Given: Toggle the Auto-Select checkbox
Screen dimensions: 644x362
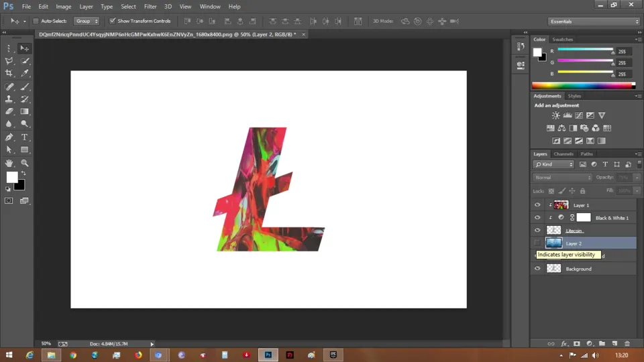Looking at the screenshot, I should [36, 21].
